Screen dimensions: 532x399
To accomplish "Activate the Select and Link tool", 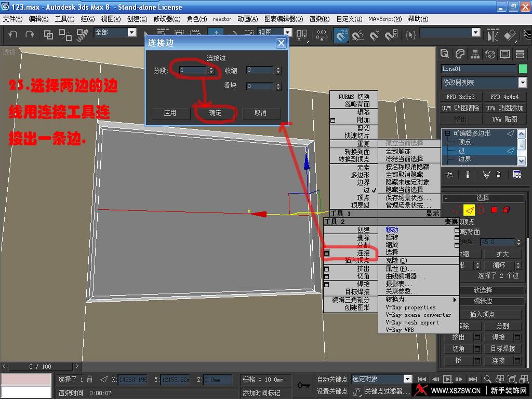I will pyautogui.click(x=48, y=35).
